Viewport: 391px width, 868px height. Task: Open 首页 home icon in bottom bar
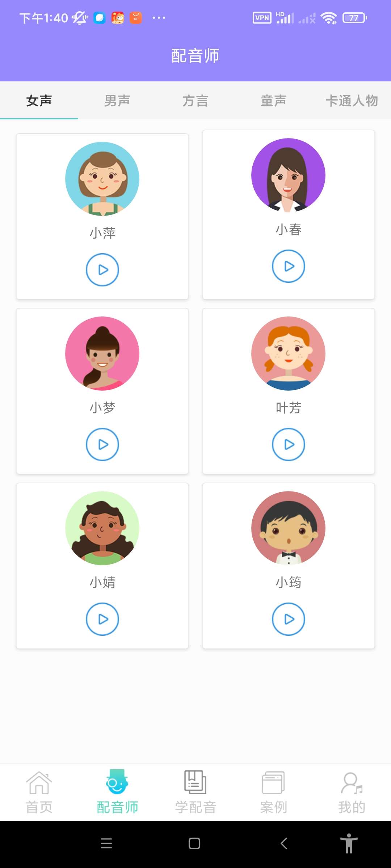pos(39,783)
